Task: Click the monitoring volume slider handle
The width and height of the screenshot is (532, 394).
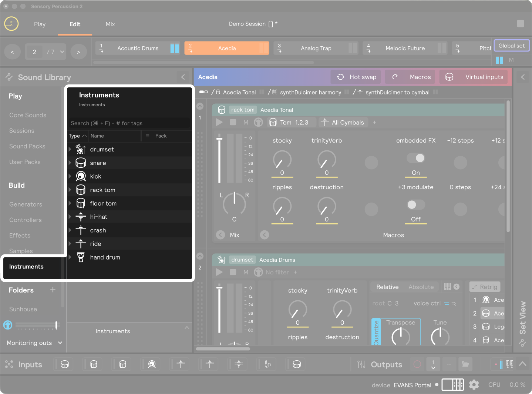Action: point(56,325)
